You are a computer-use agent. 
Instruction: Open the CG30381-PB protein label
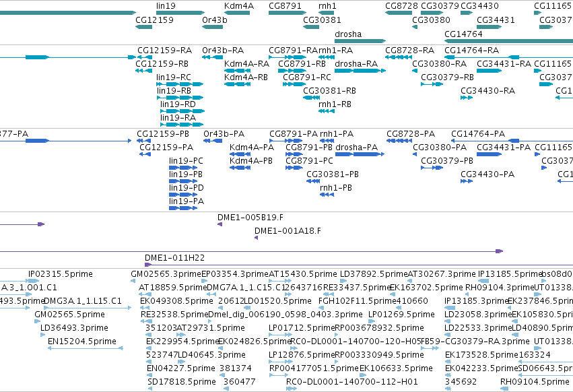click(x=333, y=174)
